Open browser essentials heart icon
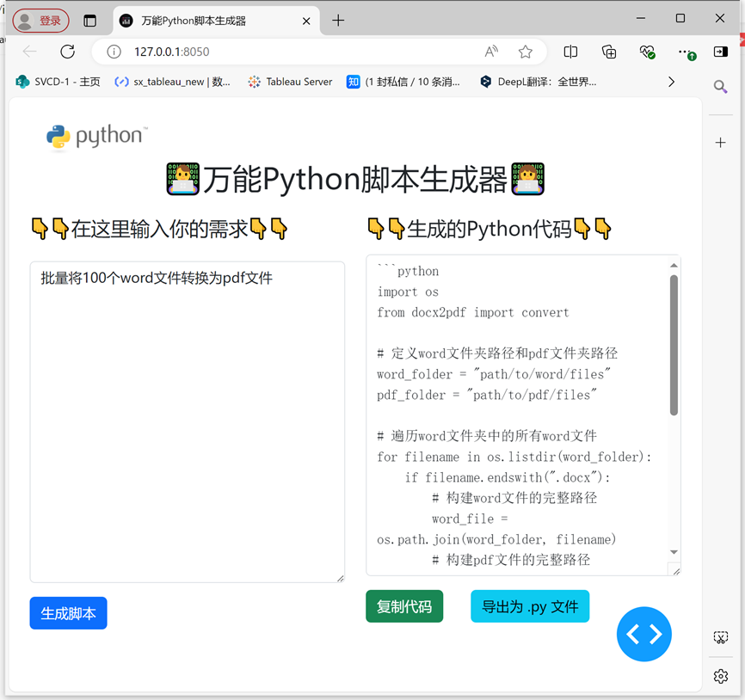 click(x=647, y=52)
